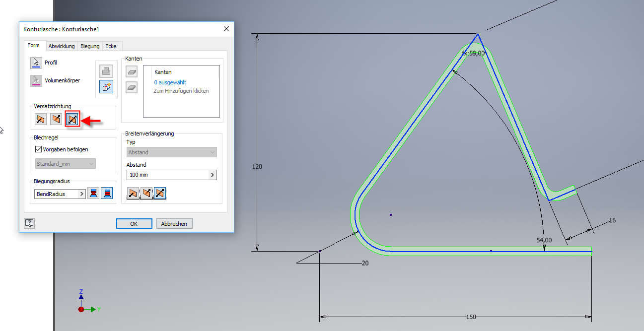Screen dimensions: 644x331
Task: Pick the middle Breitenverlängerung direction icon
Action: (x=146, y=193)
